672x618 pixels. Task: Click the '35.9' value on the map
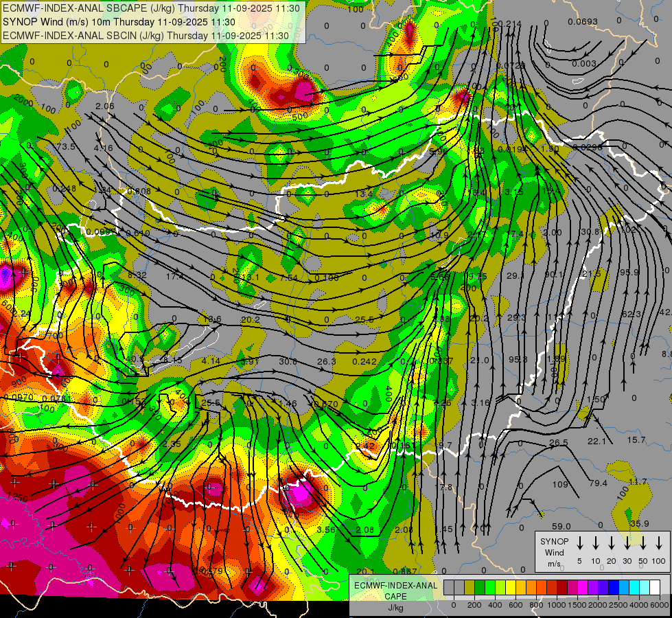pos(640,524)
